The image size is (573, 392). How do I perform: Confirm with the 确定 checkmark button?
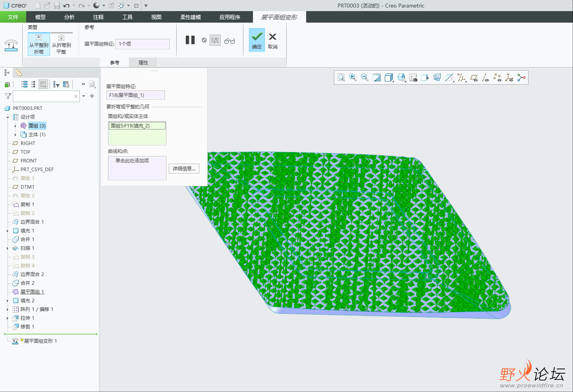[257, 40]
